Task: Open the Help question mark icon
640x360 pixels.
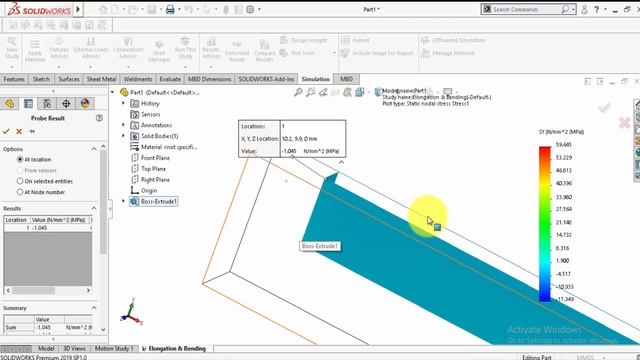Action: pos(596,9)
